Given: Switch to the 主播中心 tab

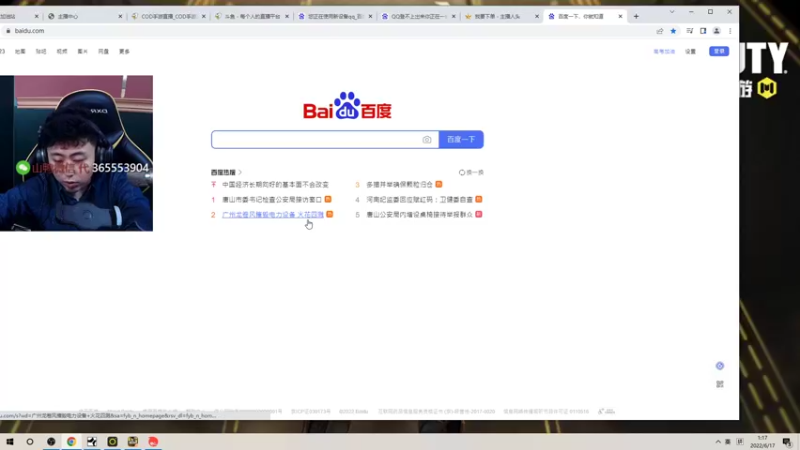Looking at the screenshot, I should pos(83,16).
